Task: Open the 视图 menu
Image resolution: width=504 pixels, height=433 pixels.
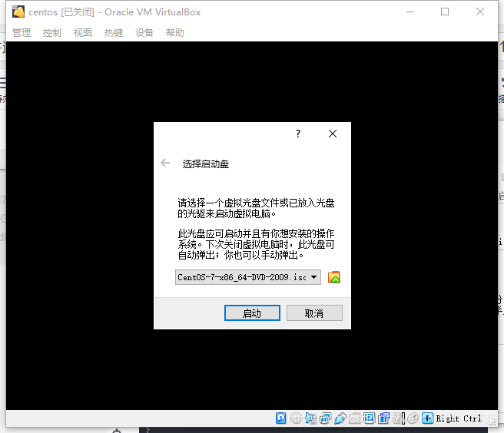Action: click(x=83, y=32)
